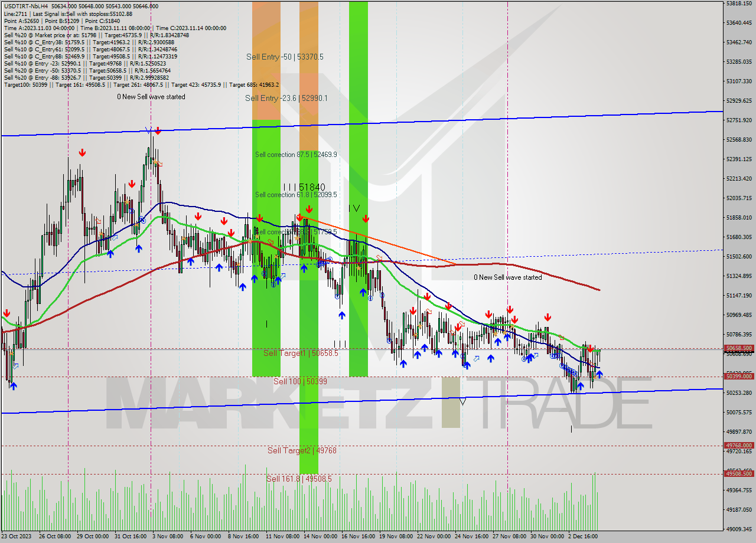Select the 'Sell %10 @ Entry -23: 52990.1' line
Viewport: 756px width, 543px height.
coord(85,64)
